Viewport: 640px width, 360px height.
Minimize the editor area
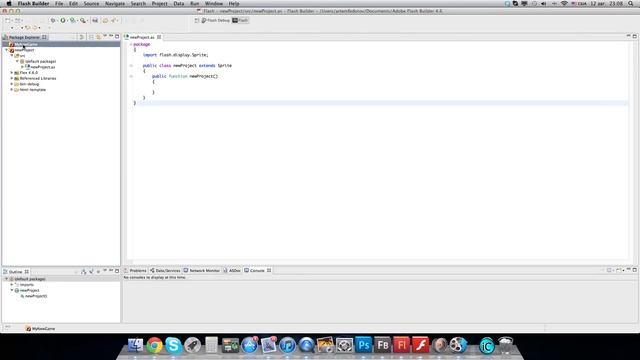(x=629, y=36)
